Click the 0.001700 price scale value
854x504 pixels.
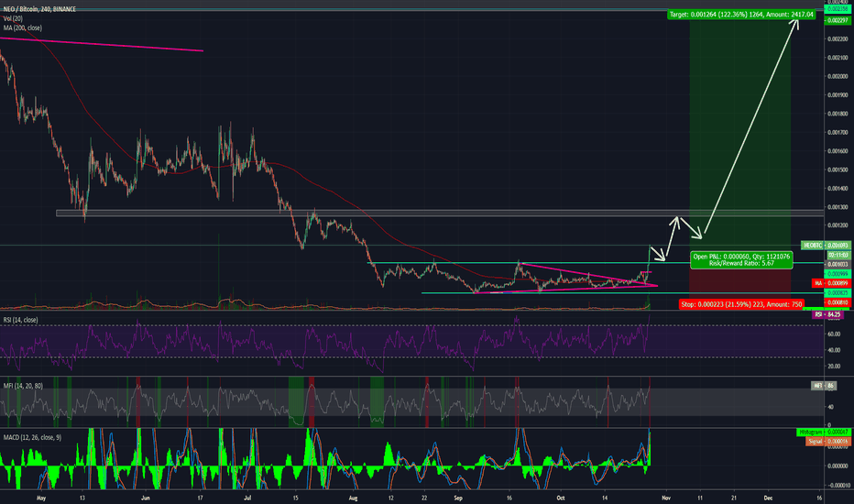(x=838, y=132)
